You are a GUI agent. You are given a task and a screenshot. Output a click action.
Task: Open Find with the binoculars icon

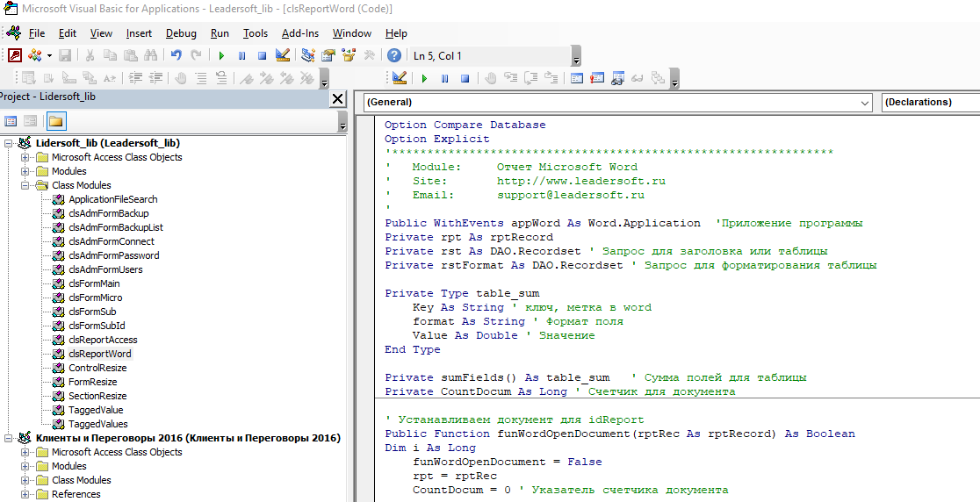coord(150,55)
